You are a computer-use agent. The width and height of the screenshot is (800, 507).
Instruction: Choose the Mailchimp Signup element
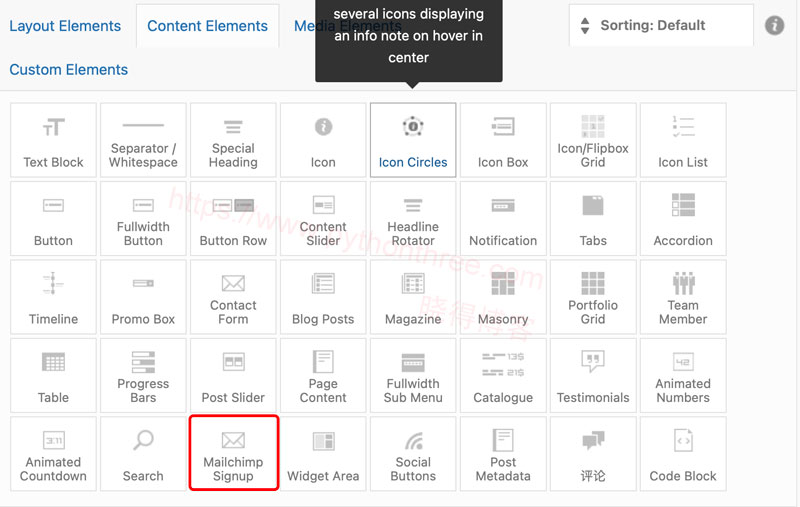pyautogui.click(x=233, y=454)
